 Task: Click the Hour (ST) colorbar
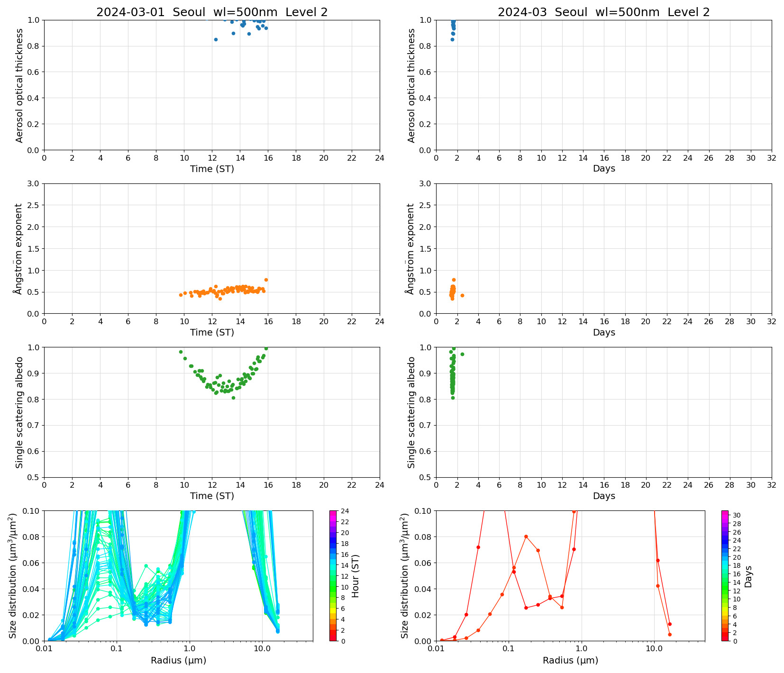pos(333,575)
